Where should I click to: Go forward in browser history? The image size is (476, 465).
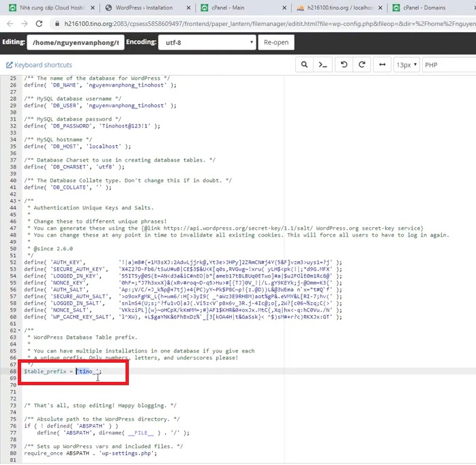[x=25, y=24]
